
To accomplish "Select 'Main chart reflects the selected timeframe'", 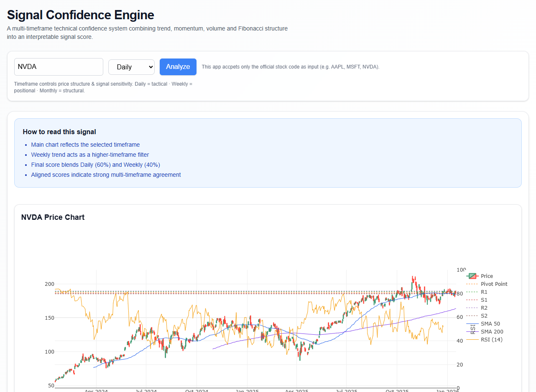I will tap(85, 145).
